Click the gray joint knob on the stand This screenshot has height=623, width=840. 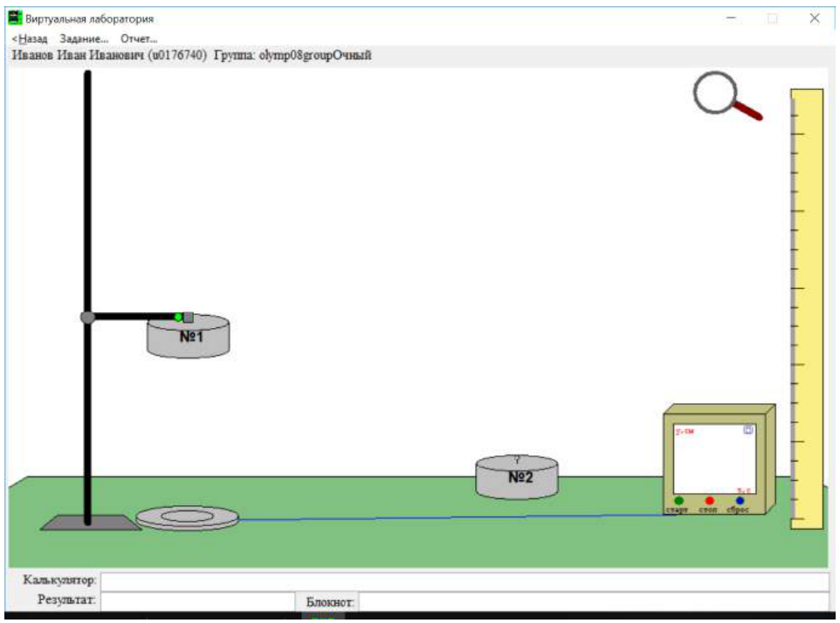click(87, 318)
